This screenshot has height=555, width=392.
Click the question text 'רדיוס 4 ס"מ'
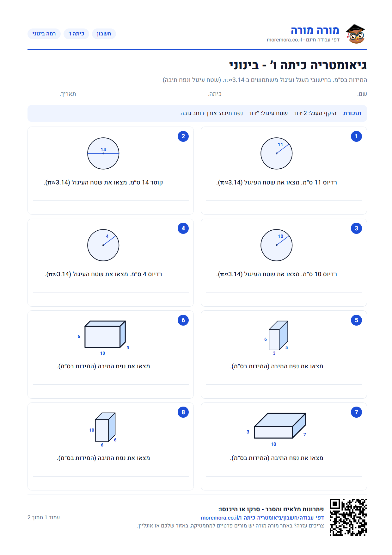click(x=146, y=274)
